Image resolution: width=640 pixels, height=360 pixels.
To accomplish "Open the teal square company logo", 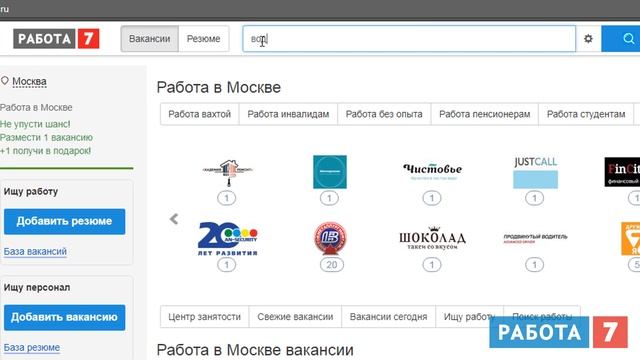I will coord(330,172).
